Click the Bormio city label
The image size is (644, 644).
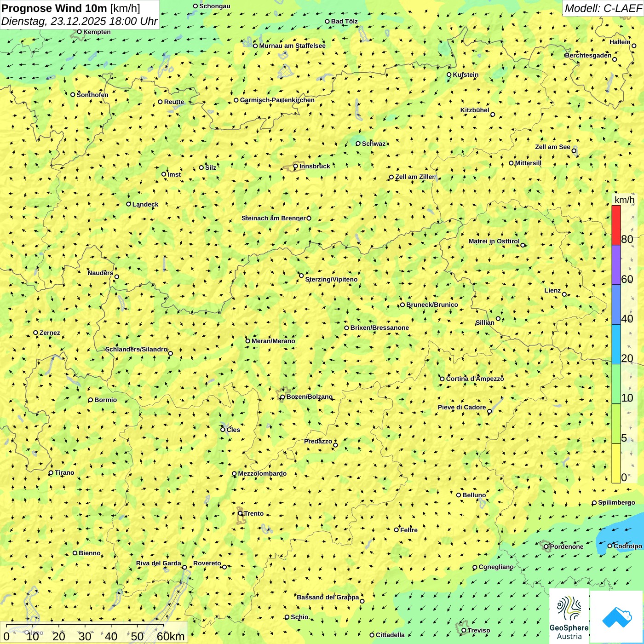(105, 400)
